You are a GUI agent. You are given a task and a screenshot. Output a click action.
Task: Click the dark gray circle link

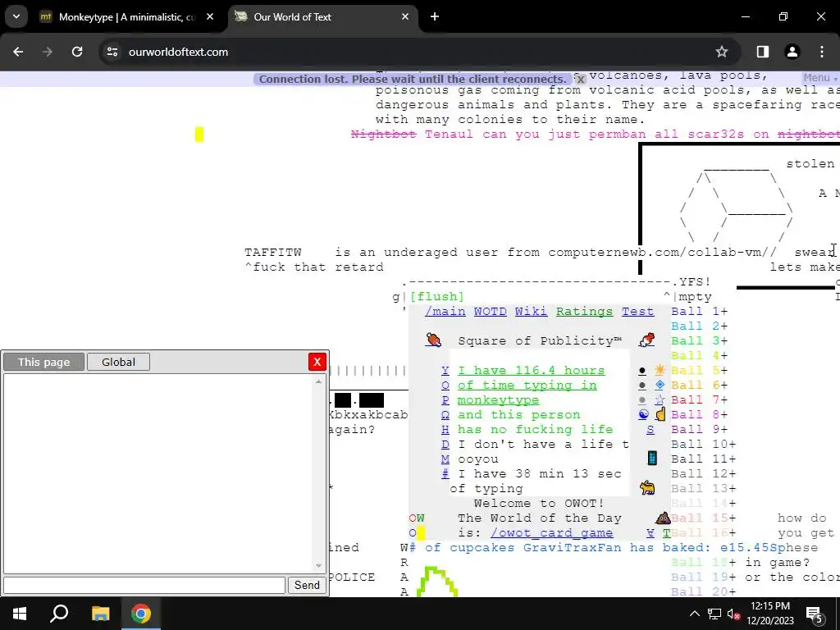pos(642,386)
